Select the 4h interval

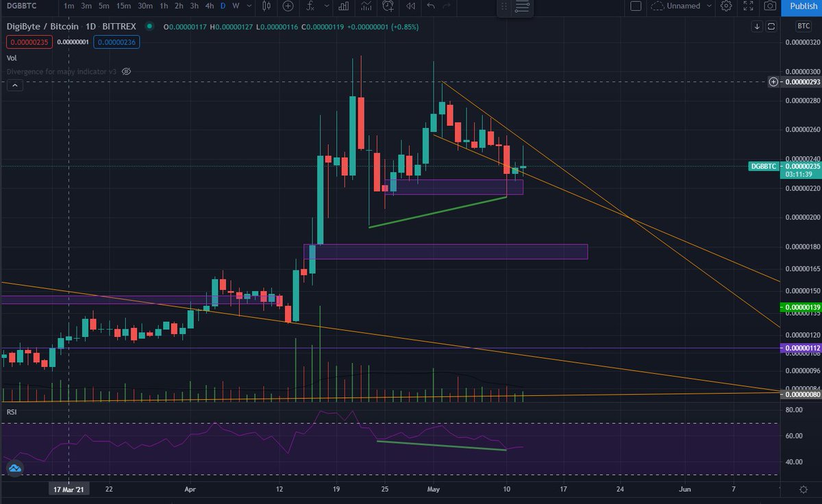pos(210,6)
